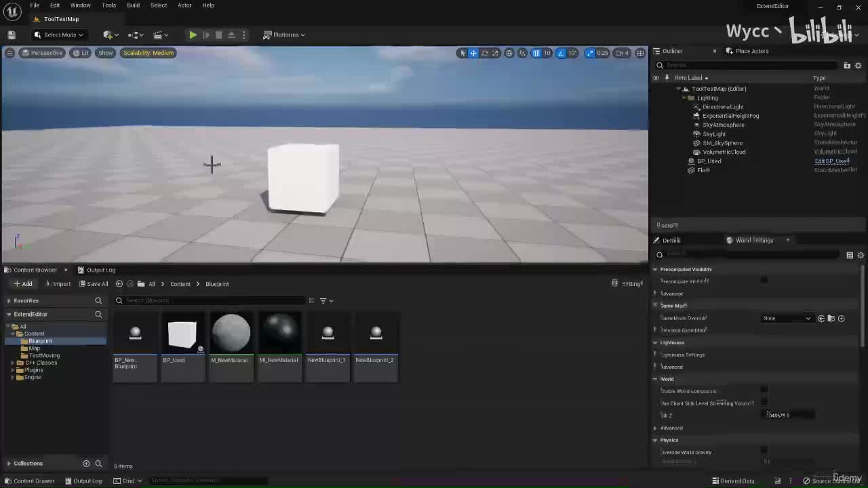Open the camera speed setting

pos(623,53)
